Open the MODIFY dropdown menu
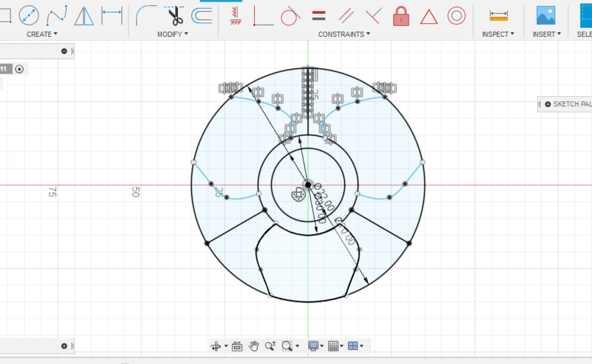592x364 pixels. point(173,34)
